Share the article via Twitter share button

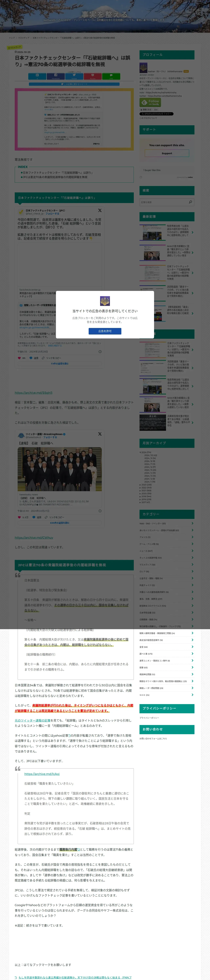[74, 76]
